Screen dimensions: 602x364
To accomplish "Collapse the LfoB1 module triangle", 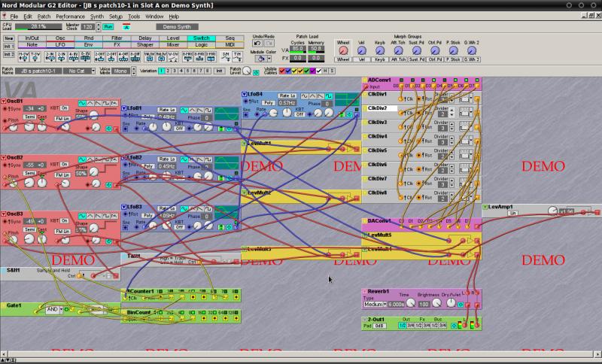I will 124,108.
